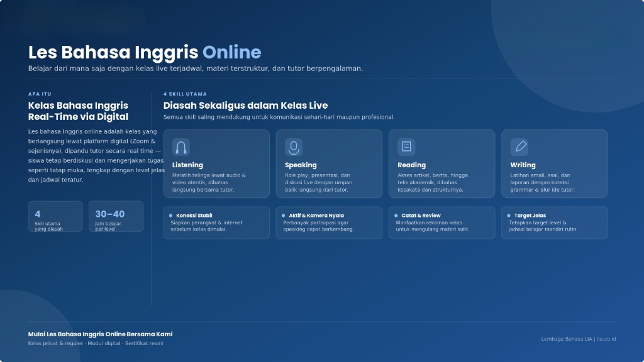Click the 'Jam belajar per level' label
644x362 pixels.
coord(108,226)
